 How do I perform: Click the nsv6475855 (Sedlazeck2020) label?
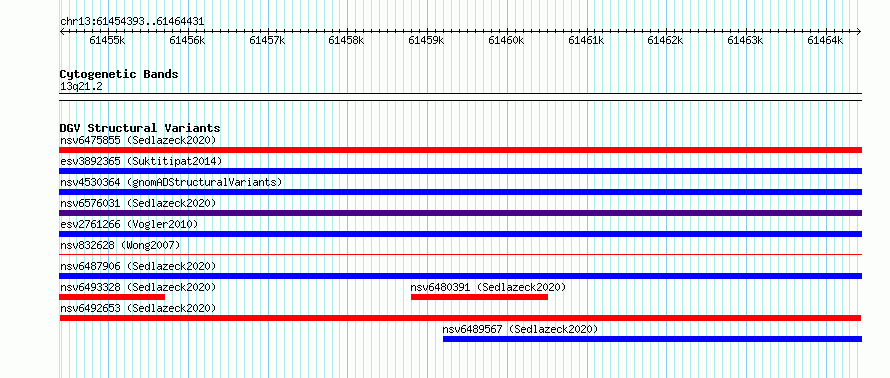138,140
